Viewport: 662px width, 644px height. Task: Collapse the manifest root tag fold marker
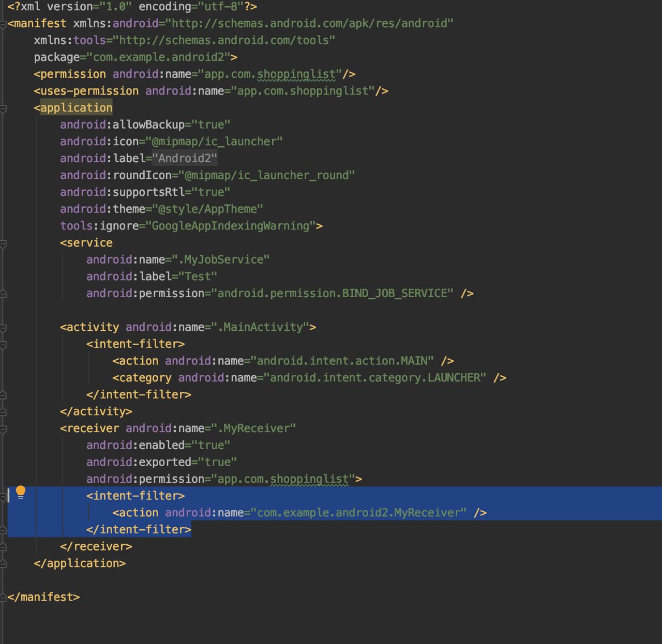pos(3,24)
